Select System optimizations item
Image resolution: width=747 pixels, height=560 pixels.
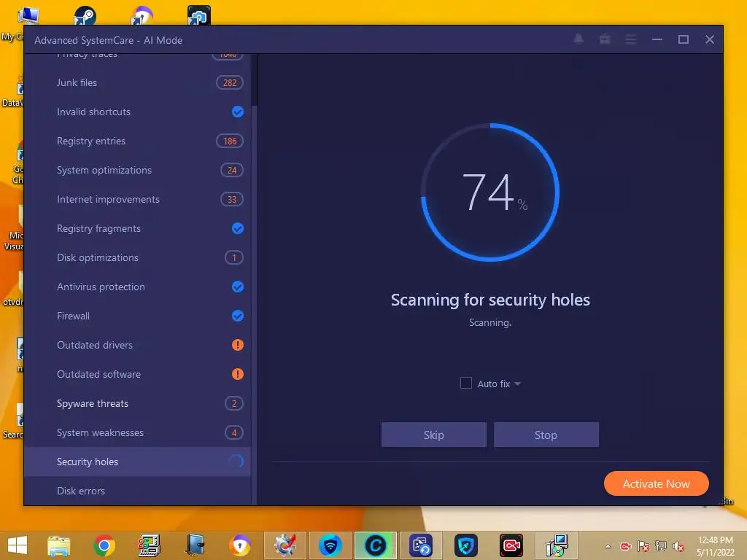click(137, 170)
